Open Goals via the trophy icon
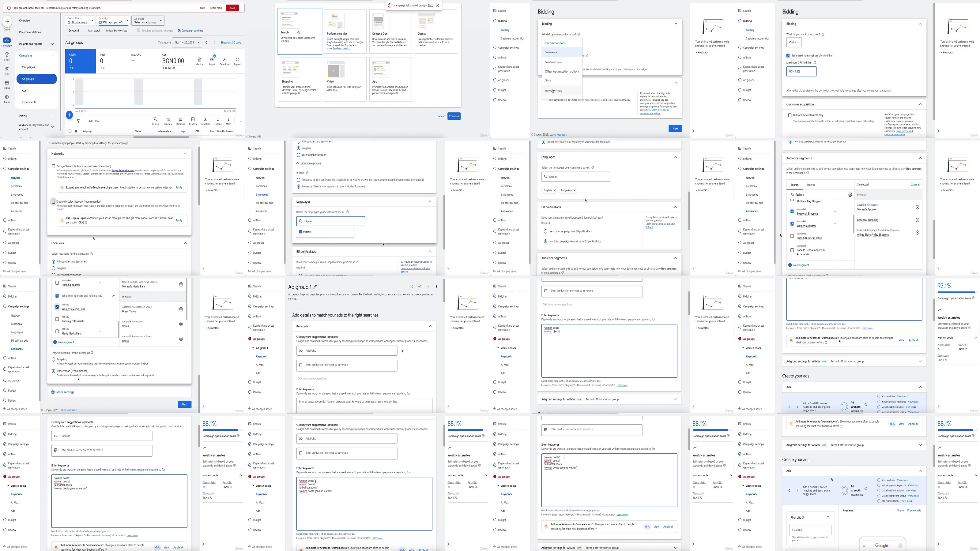Screen dimensions: 980x551 [x=7, y=55]
